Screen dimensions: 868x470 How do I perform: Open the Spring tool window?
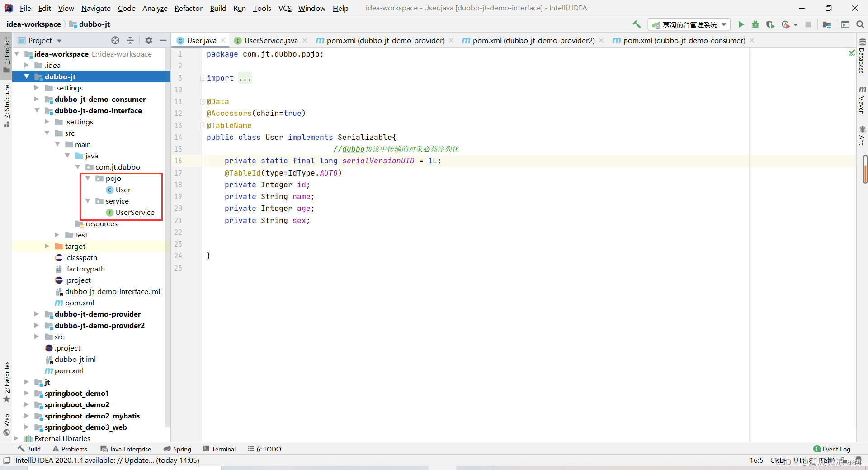click(177, 449)
